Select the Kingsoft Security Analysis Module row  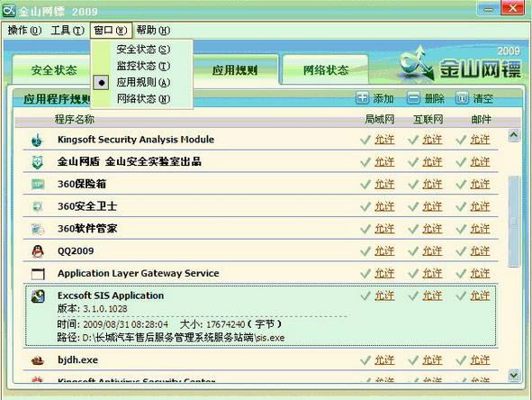point(260,140)
